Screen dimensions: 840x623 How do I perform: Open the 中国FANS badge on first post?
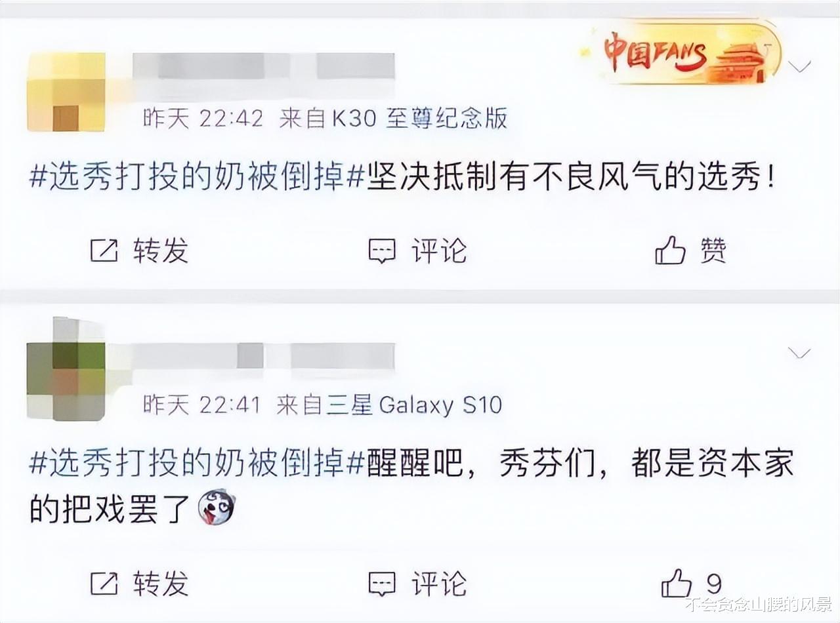[682, 55]
